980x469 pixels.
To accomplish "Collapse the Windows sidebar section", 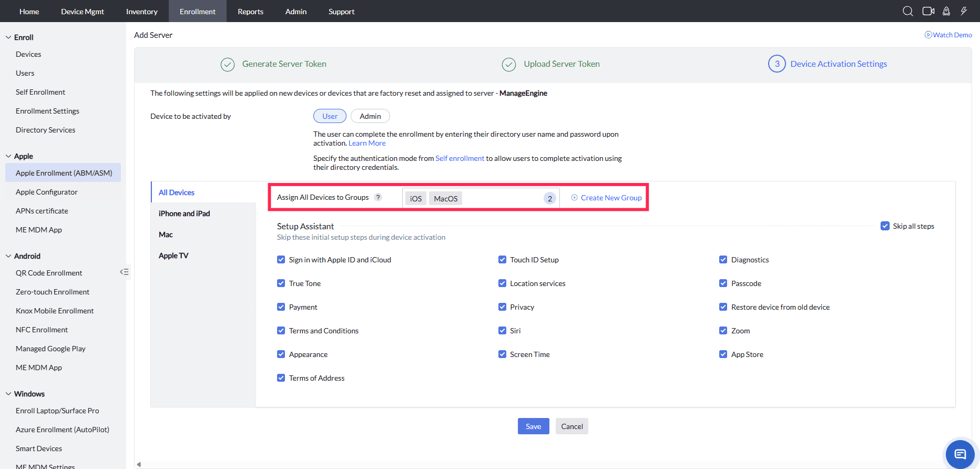I will [8, 394].
